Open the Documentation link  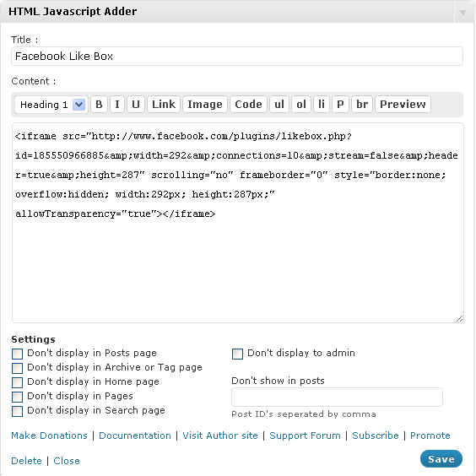135,435
